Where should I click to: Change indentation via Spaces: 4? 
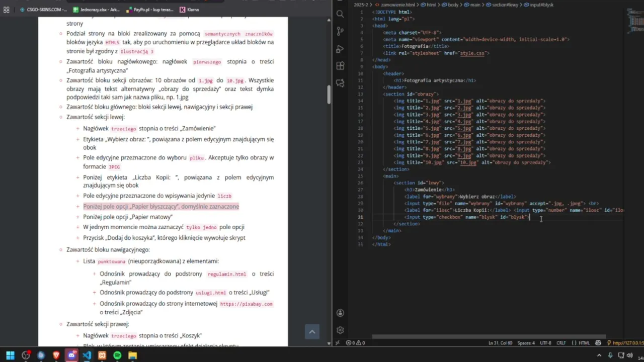click(x=526, y=343)
